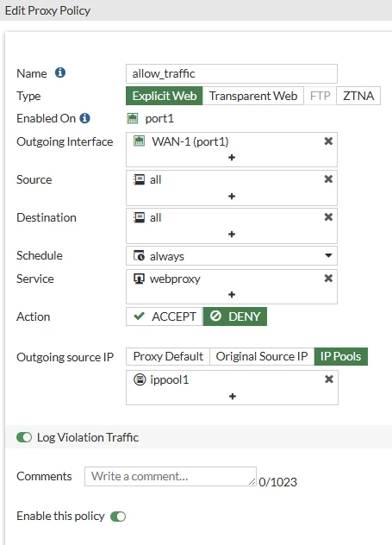Screen dimensions: 392x545
Task: Remove the 'all' entry from Source
Action: pyautogui.click(x=328, y=179)
